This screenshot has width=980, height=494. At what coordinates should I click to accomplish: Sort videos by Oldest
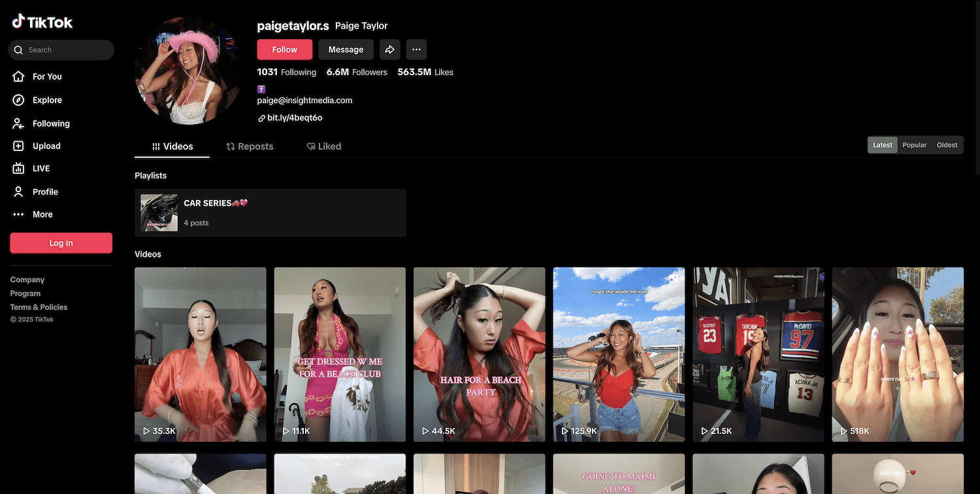[x=947, y=145]
